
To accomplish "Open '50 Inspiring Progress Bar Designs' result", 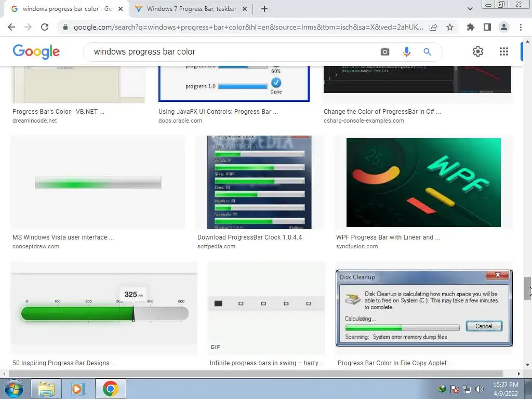I will 64,363.
